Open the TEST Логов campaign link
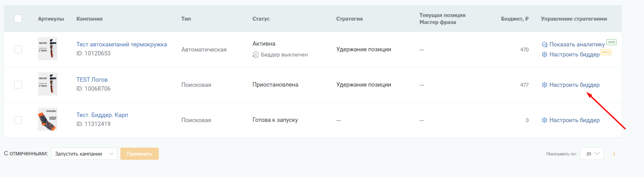Viewport: 644px width, 177px height. [x=92, y=80]
